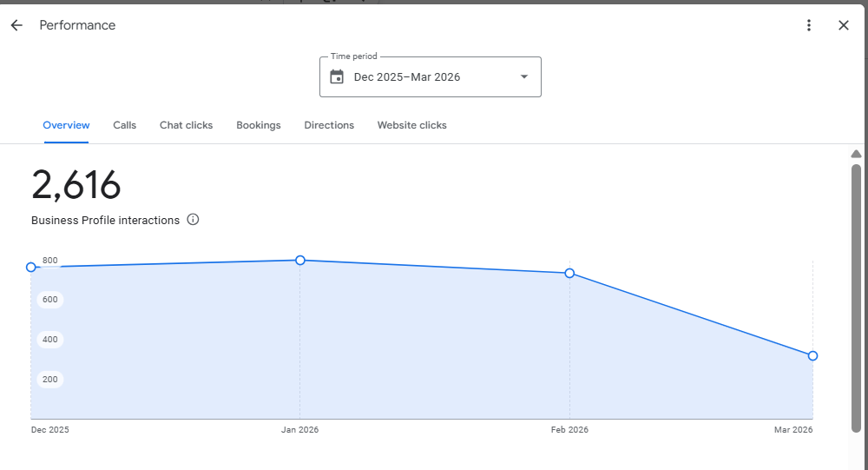Image resolution: width=868 pixels, height=470 pixels.
Task: Switch to the Calls tab
Action: 124,125
